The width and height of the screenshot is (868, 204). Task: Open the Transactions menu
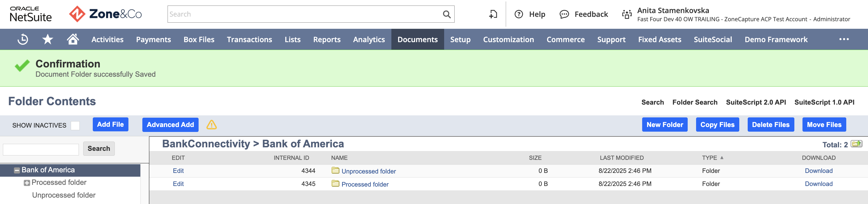pos(249,40)
